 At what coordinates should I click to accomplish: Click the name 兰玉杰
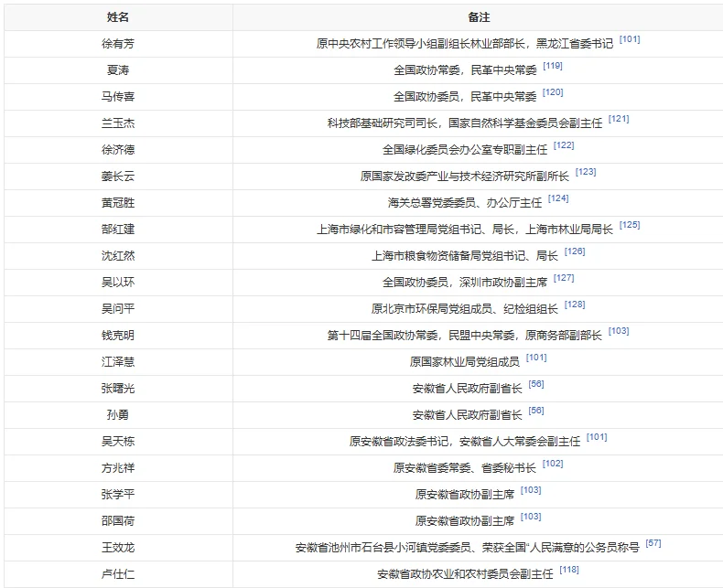[118, 123]
